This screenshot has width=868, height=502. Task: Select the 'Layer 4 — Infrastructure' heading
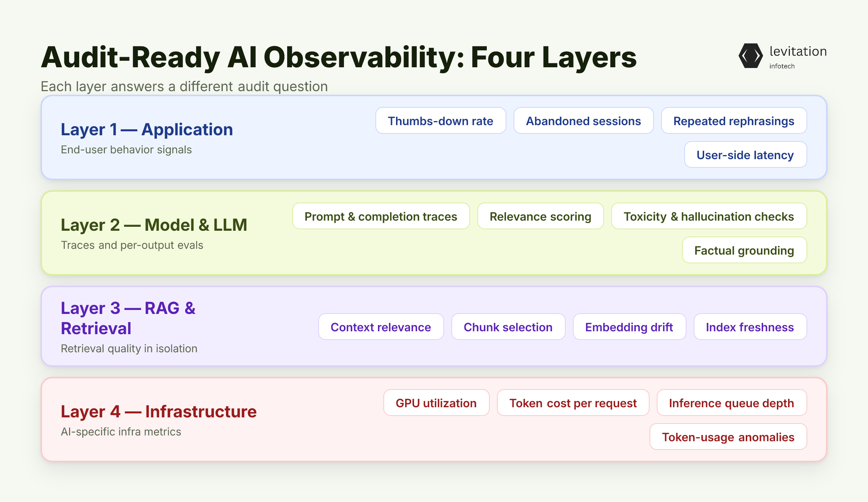point(159,412)
